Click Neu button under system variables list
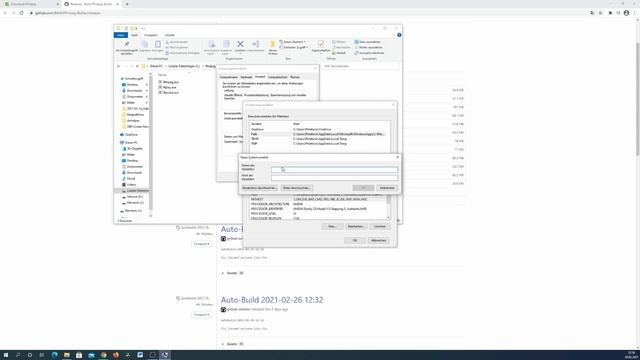640x360 pixels. tap(332, 226)
